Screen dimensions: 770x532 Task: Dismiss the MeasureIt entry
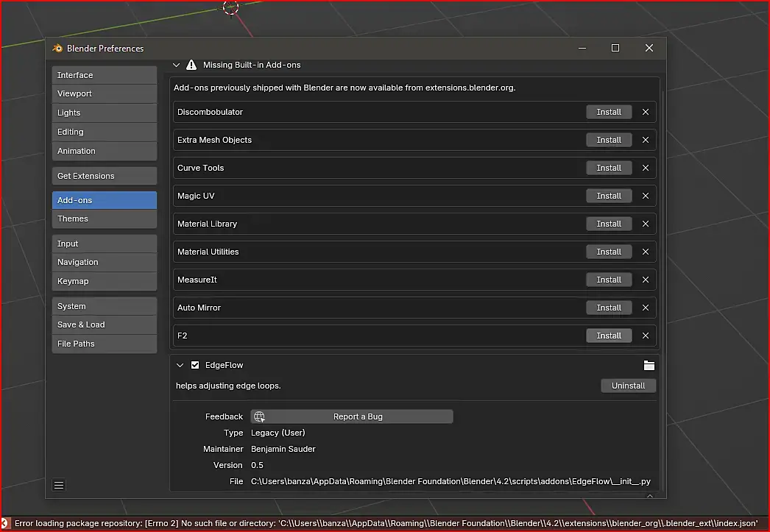[646, 280]
